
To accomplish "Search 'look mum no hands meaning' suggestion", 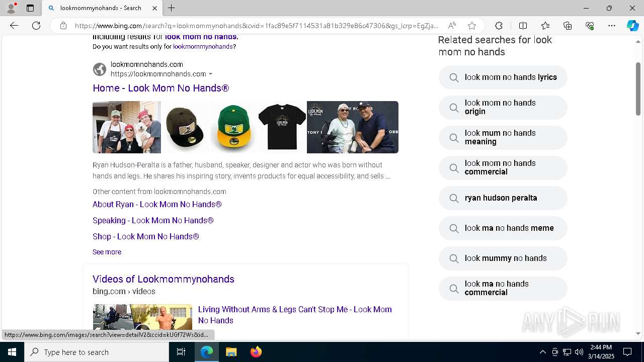I will point(503,138).
